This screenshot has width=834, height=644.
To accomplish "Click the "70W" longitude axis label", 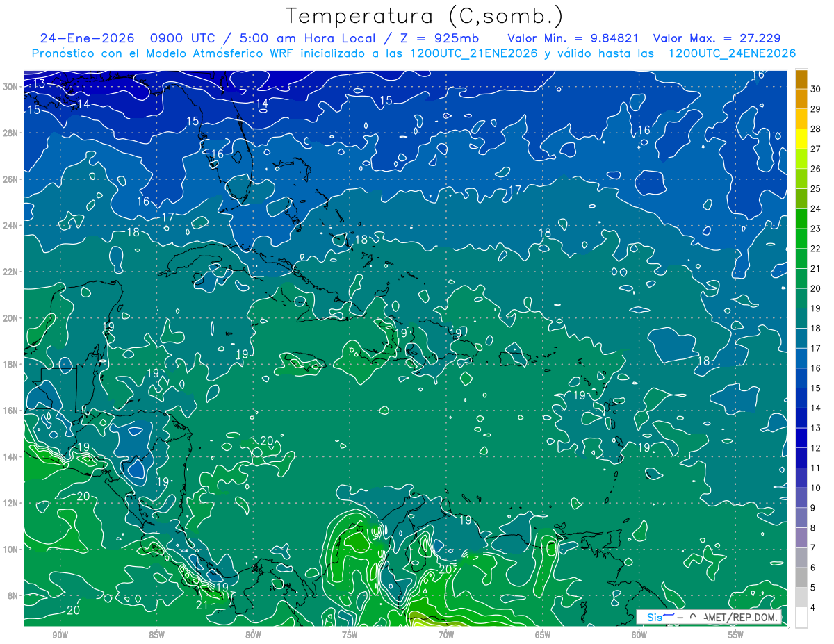I will [x=446, y=635].
